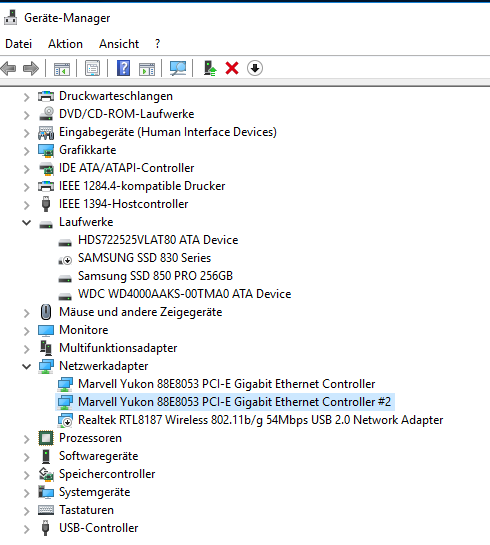
Task: Collapse the Laufwerke node
Action: [x=26, y=222]
